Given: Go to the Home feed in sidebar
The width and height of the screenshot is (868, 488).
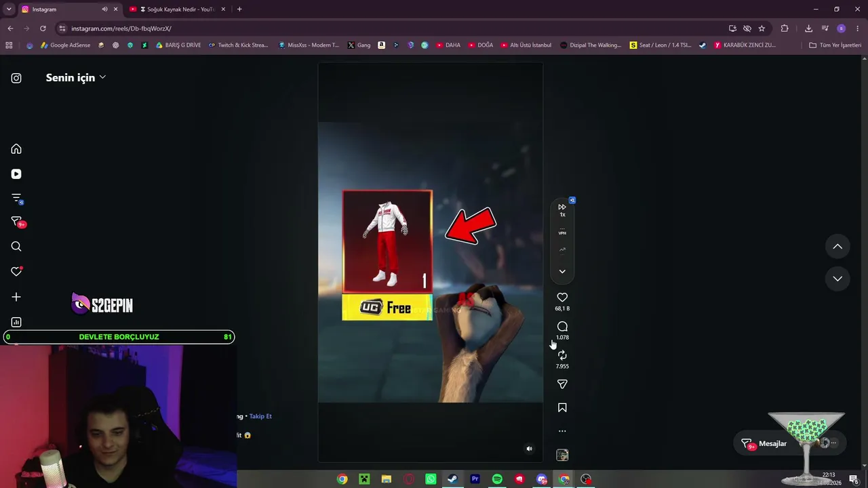Looking at the screenshot, I should [16, 149].
